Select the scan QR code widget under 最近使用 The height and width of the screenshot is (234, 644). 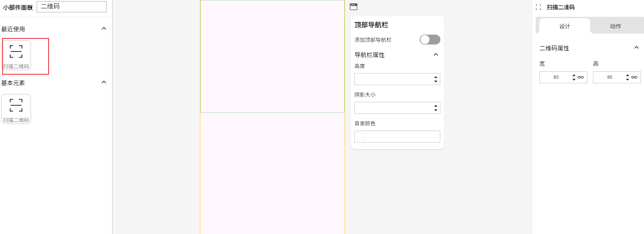pos(16,55)
